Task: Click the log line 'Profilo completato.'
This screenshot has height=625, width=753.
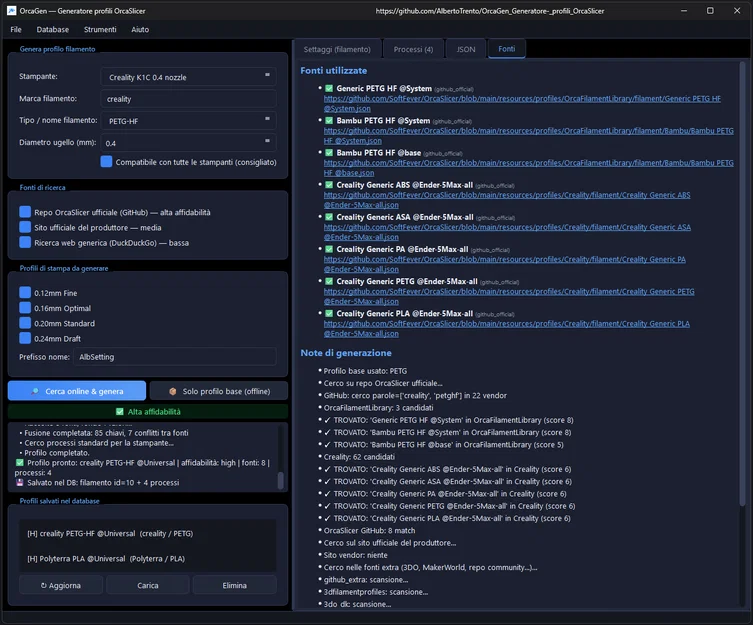Action: (57, 453)
